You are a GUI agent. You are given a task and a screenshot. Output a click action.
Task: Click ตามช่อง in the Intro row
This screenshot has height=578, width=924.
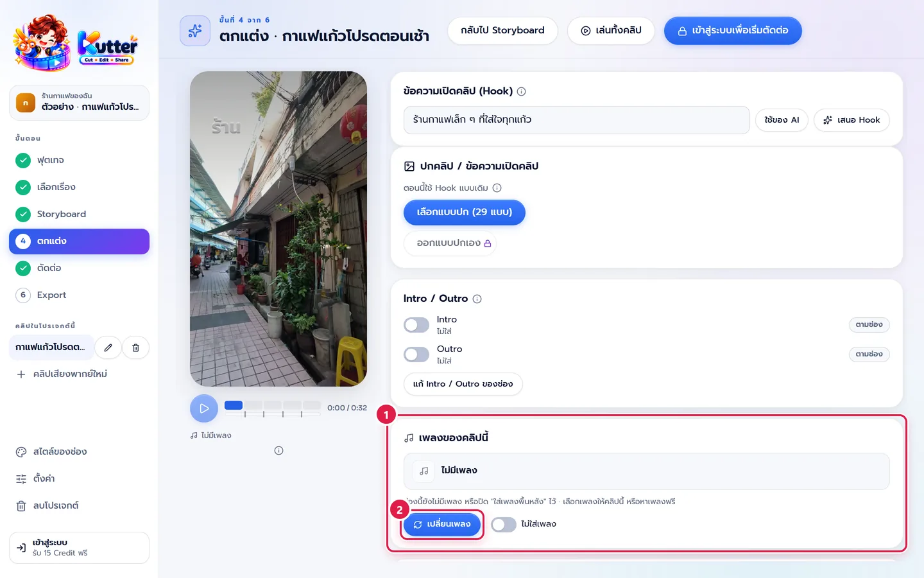pos(869,325)
